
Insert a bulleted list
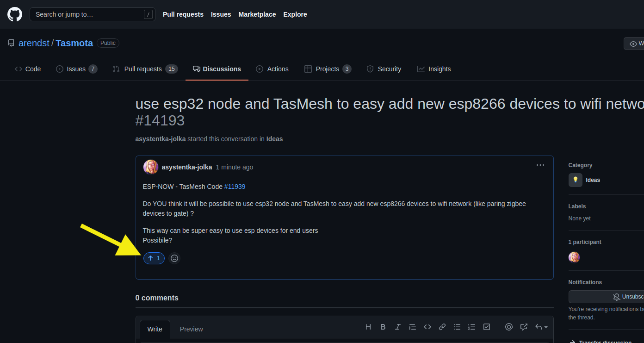pos(457,327)
